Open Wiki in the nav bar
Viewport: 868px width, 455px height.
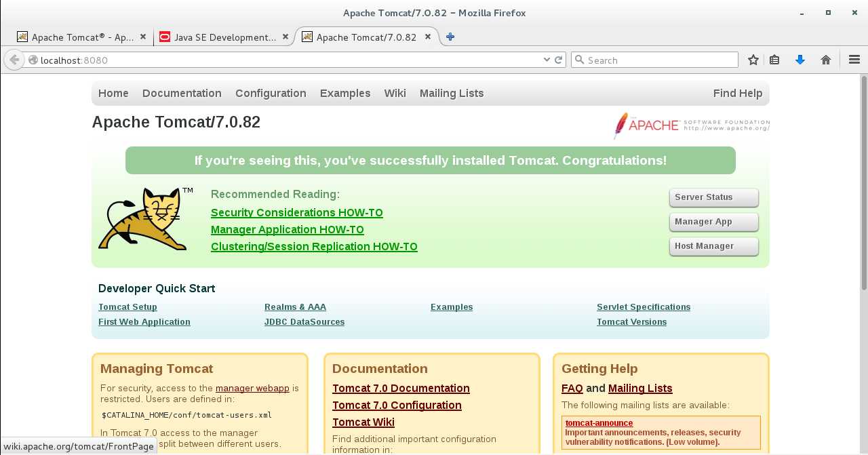(x=395, y=94)
